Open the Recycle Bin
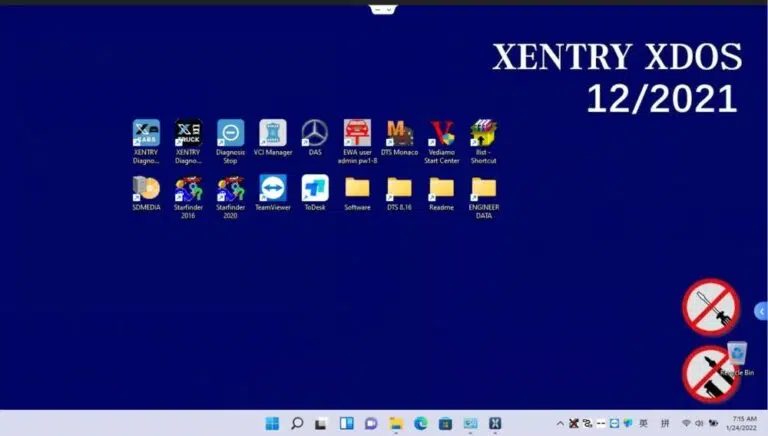This screenshot has width=768, height=436. [737, 354]
